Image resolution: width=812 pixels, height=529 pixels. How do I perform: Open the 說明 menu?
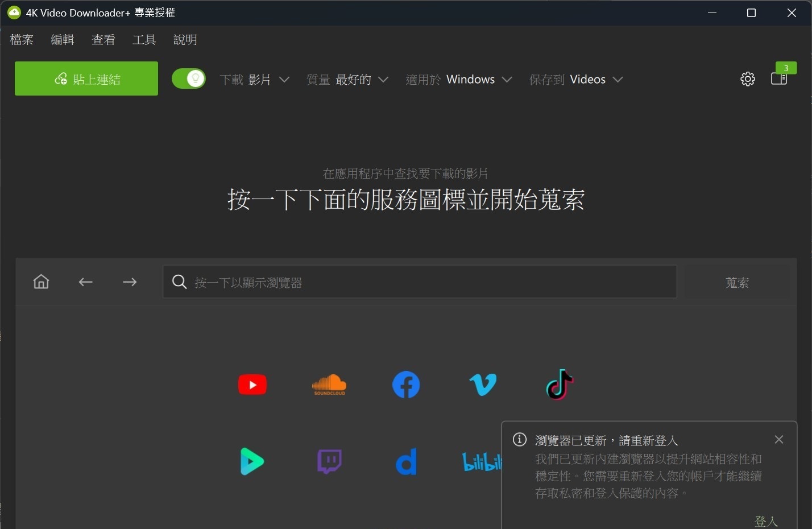click(x=185, y=40)
